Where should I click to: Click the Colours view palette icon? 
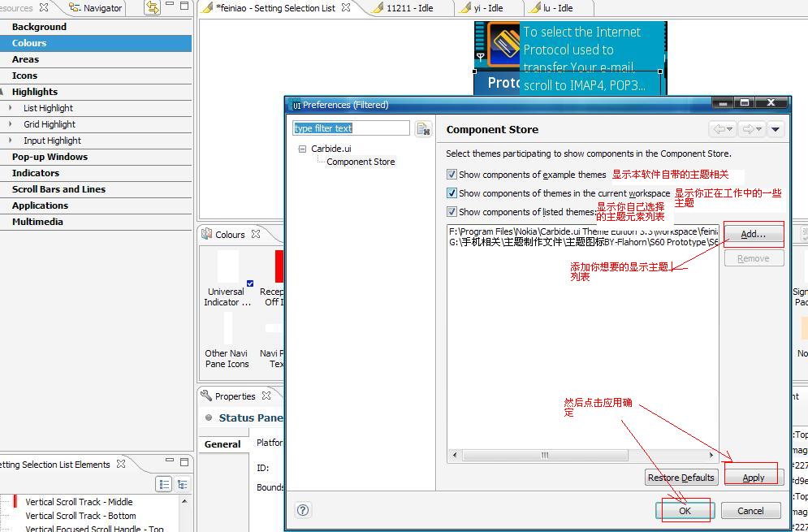tap(206, 234)
